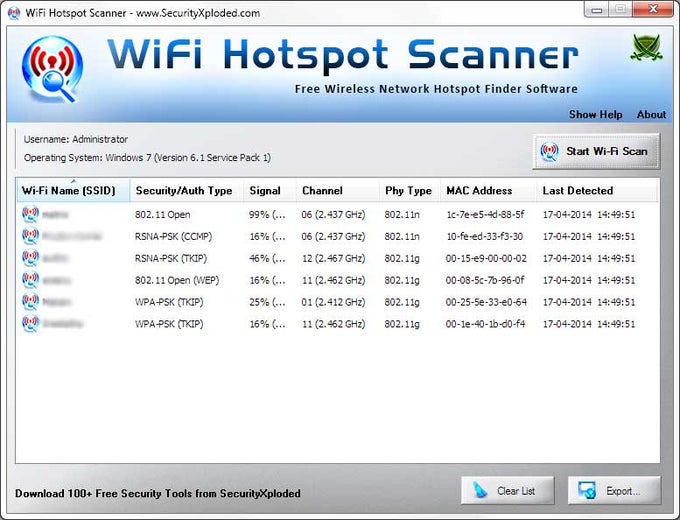Select the 01 (2.412 GHz) channel cell

click(333, 302)
